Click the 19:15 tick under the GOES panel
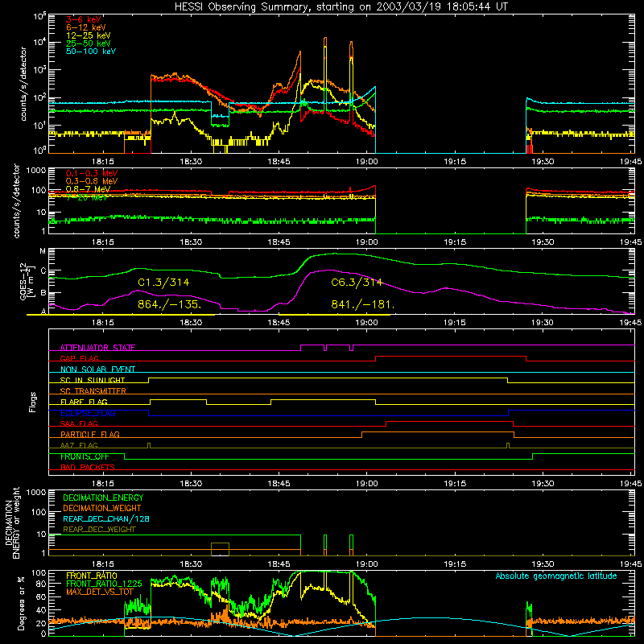Screen dimensions: 644x644 (455, 323)
